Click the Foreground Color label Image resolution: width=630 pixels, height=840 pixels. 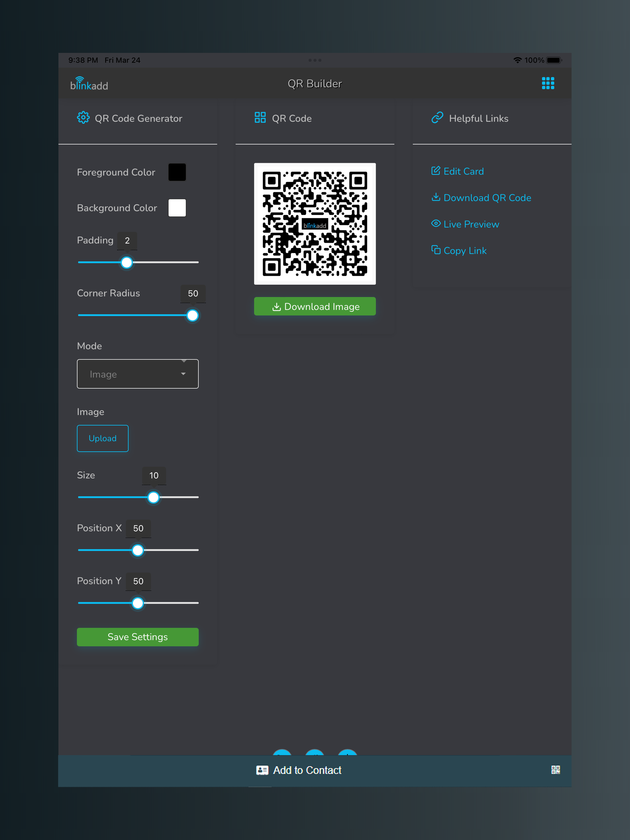(116, 172)
